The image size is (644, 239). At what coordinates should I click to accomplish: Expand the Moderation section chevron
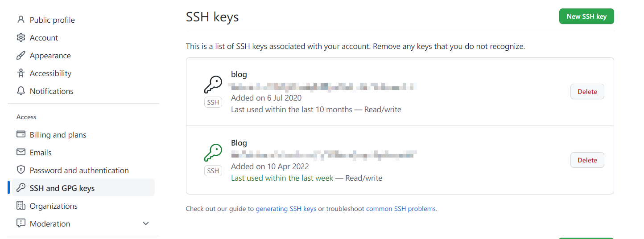[x=146, y=223]
